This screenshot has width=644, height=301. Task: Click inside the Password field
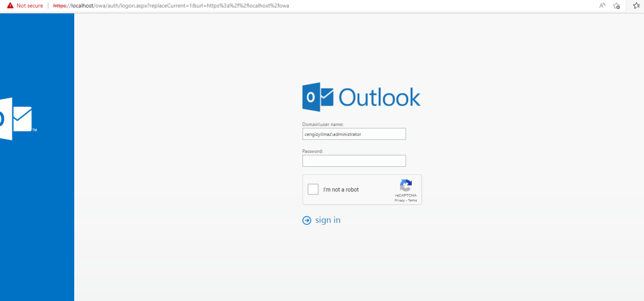coord(354,161)
